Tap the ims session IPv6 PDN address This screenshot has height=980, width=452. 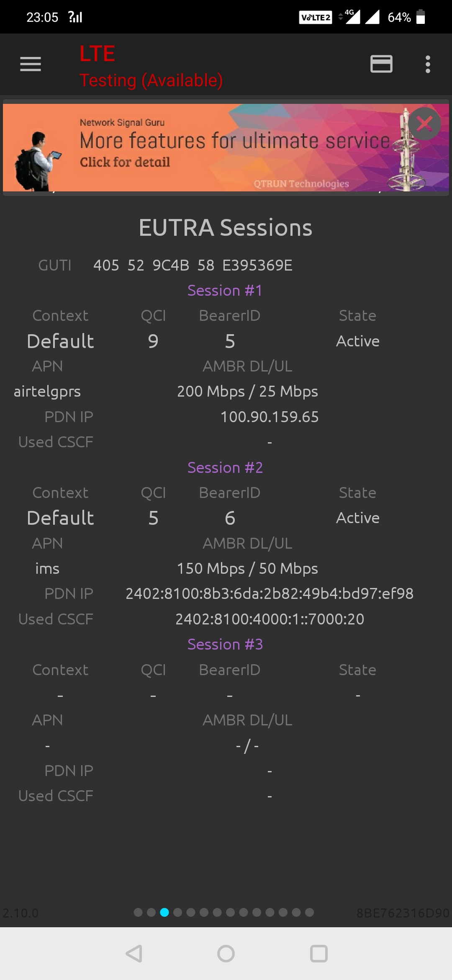pos(269,593)
